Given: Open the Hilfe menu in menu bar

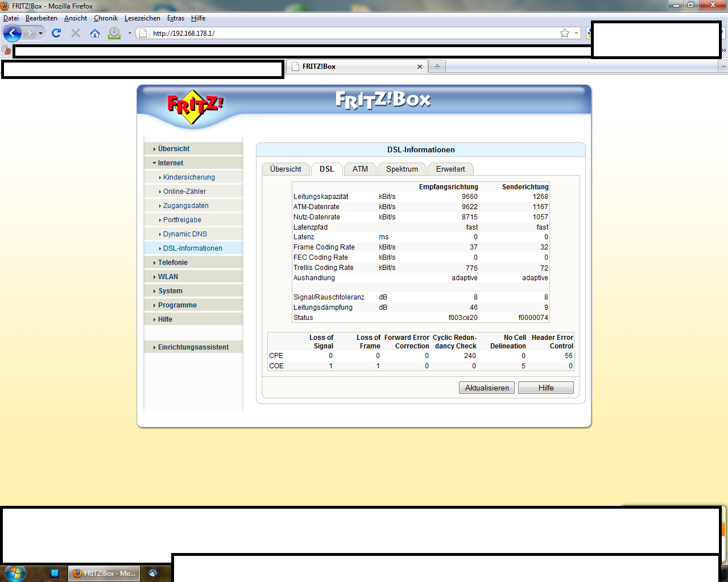Looking at the screenshot, I should pyautogui.click(x=198, y=18).
